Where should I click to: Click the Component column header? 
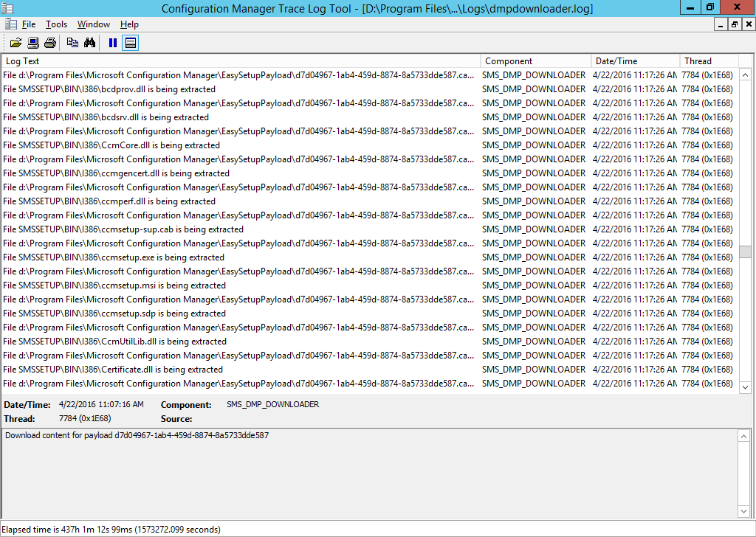click(x=536, y=61)
